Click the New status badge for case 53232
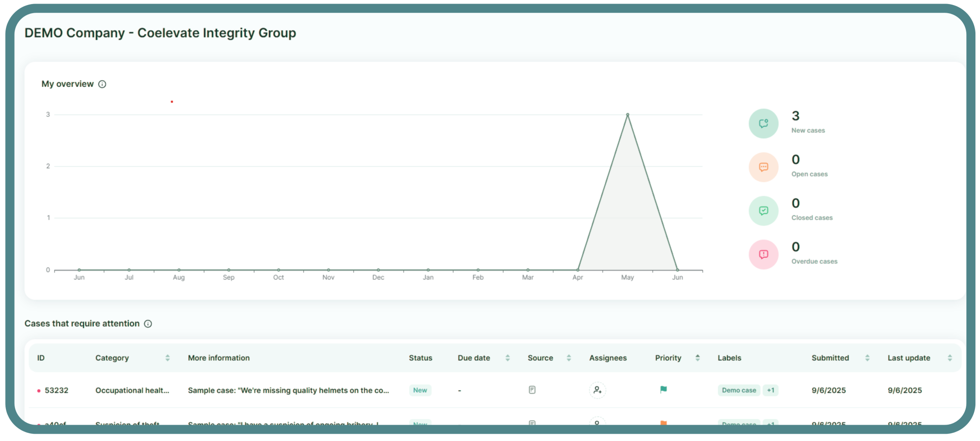 (x=420, y=391)
